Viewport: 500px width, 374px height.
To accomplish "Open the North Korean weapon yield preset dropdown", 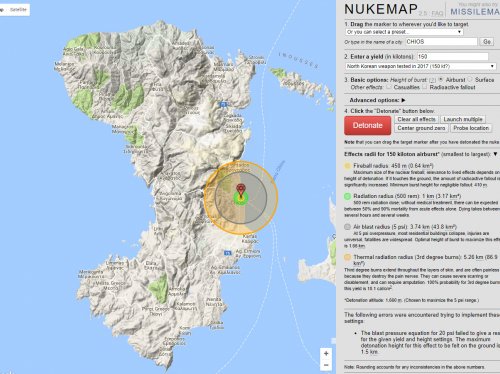I will pyautogui.click(x=421, y=66).
